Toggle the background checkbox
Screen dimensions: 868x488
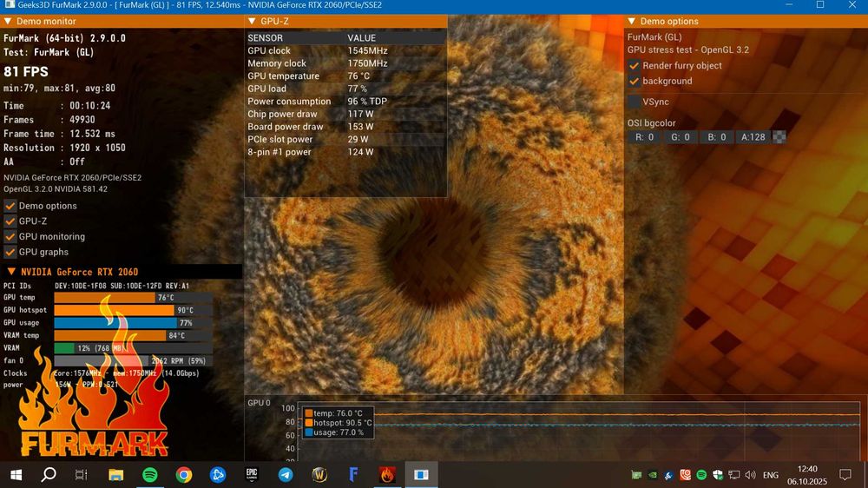tap(634, 81)
